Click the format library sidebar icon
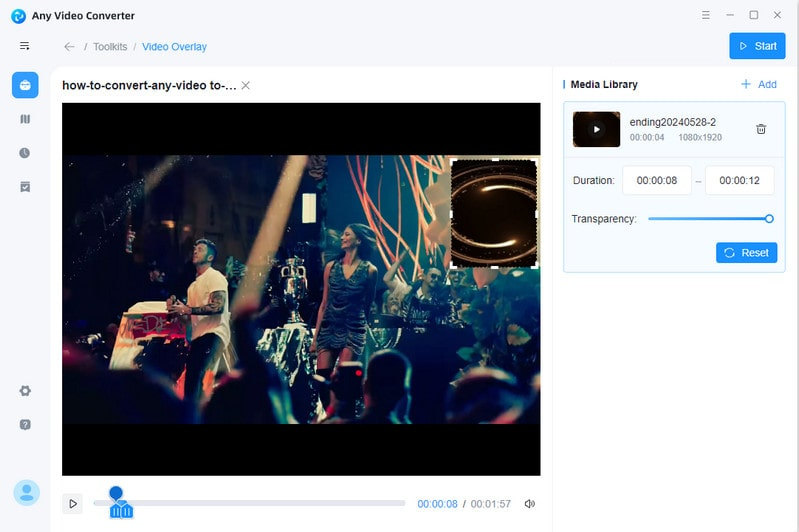The width and height of the screenshot is (799, 532). pos(25,119)
